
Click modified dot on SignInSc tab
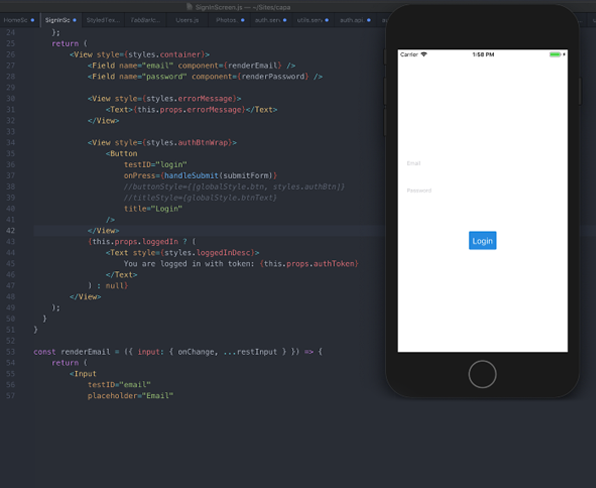[x=74, y=20]
